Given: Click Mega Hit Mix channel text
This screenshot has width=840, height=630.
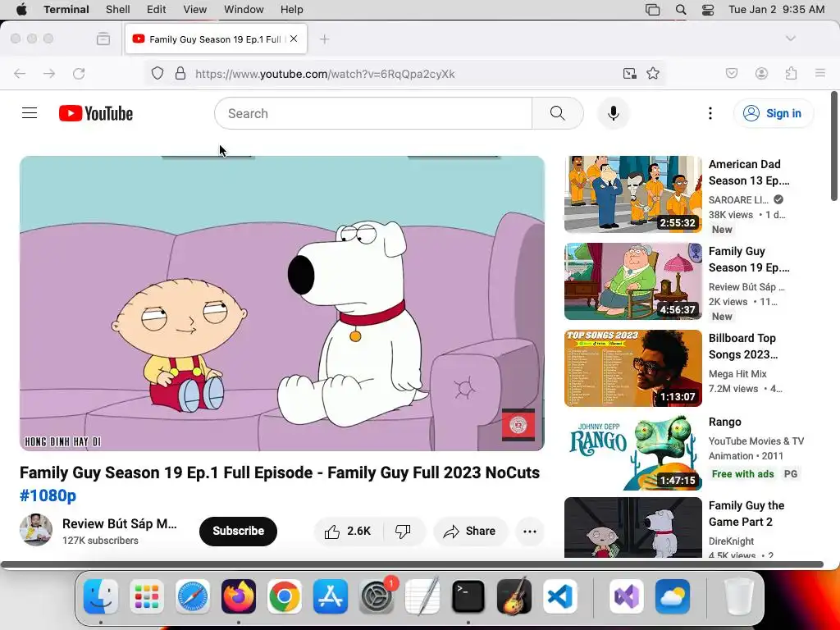Looking at the screenshot, I should (x=737, y=373).
